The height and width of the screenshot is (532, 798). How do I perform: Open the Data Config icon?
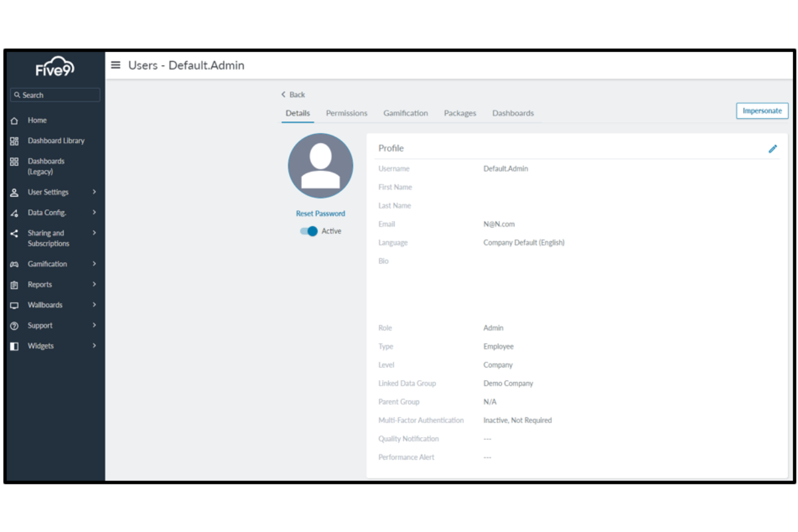click(x=15, y=212)
